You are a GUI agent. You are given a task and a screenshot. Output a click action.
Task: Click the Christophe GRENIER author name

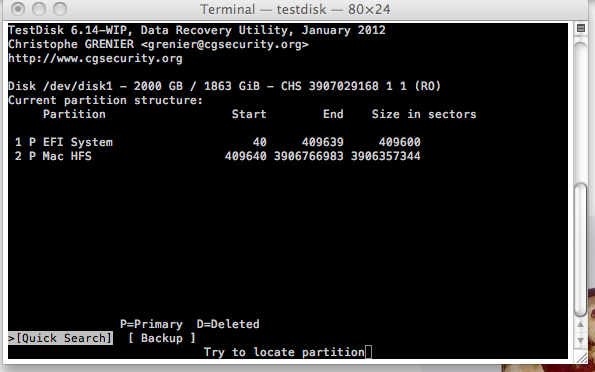[x=71, y=44]
